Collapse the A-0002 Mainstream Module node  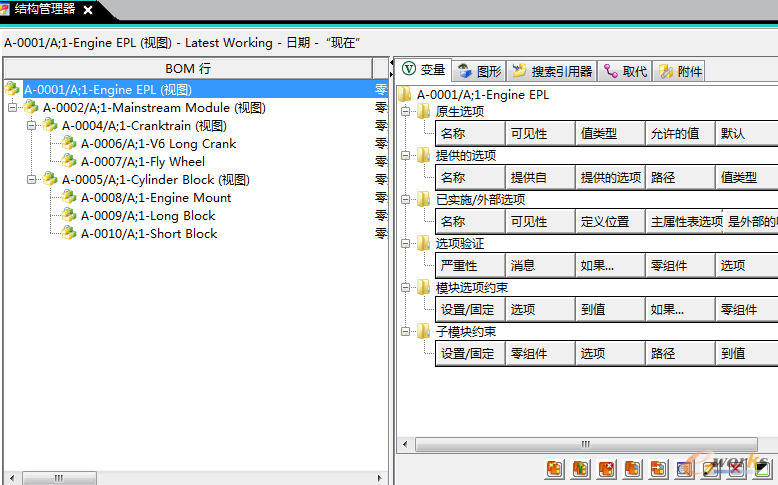13,108
